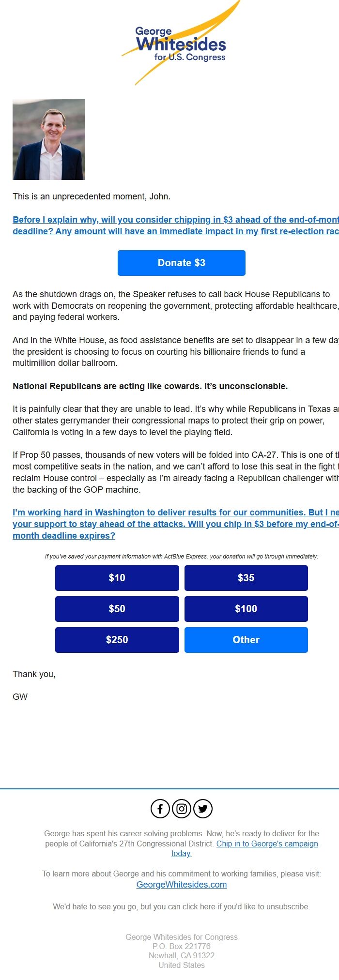The image size is (339, 980).
Task: Click the Newhall CA mailing address text
Action: [182, 955]
